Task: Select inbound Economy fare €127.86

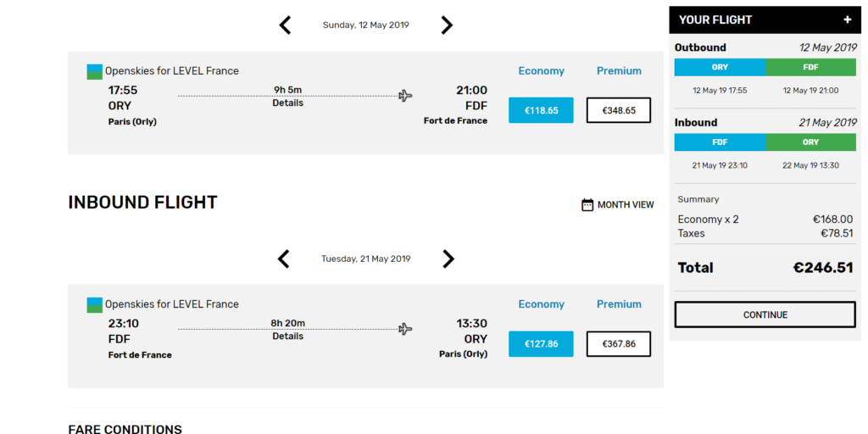Action: [x=541, y=343]
